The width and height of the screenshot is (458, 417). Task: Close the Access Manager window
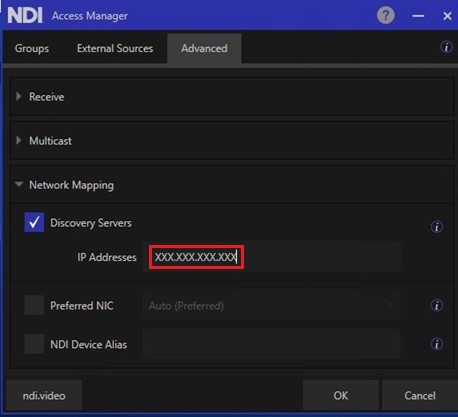pyautogui.click(x=447, y=16)
